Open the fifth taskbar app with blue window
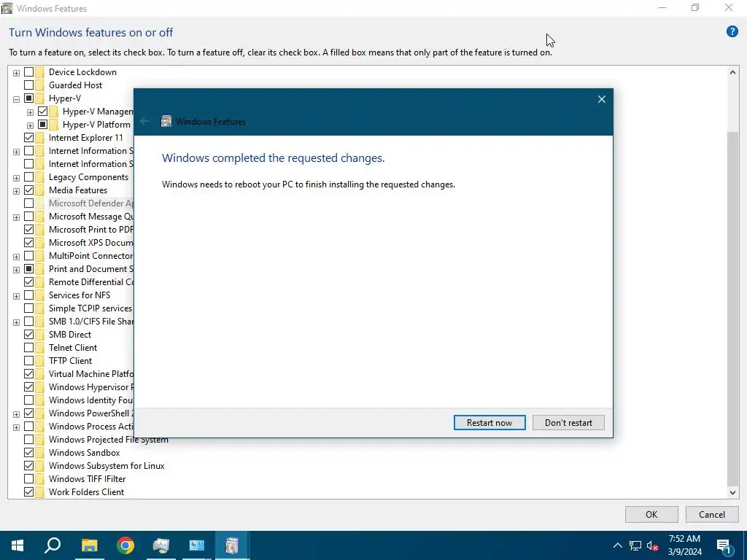The image size is (747, 560). [x=196, y=545]
